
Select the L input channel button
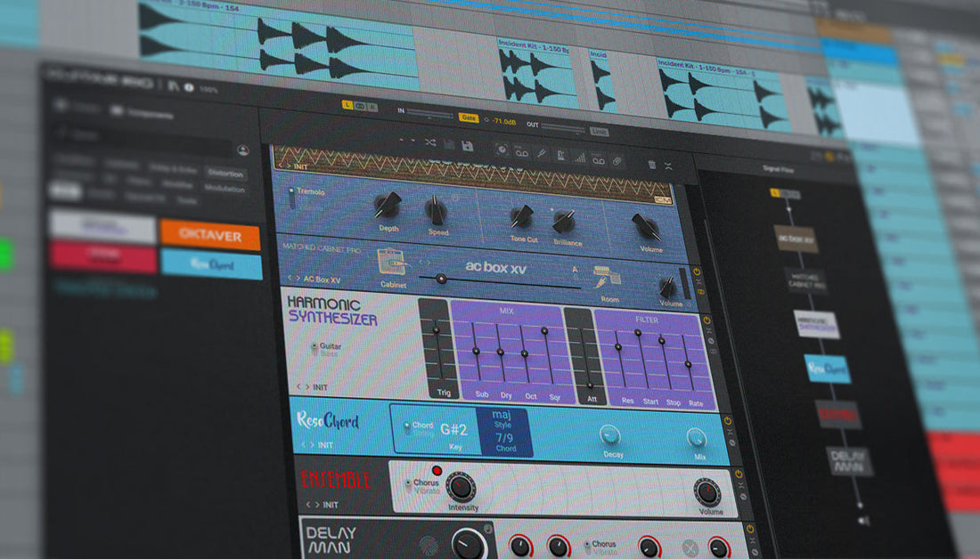click(x=347, y=105)
